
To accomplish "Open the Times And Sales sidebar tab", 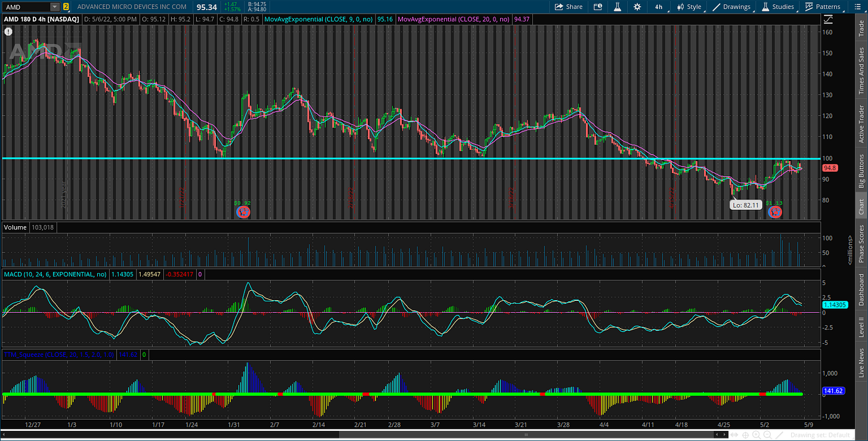I will pos(860,71).
